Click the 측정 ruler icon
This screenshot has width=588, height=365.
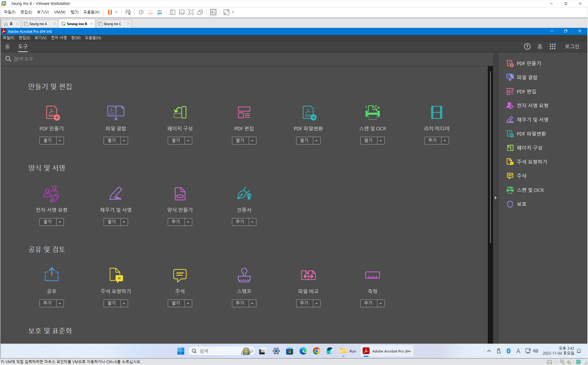(x=372, y=275)
